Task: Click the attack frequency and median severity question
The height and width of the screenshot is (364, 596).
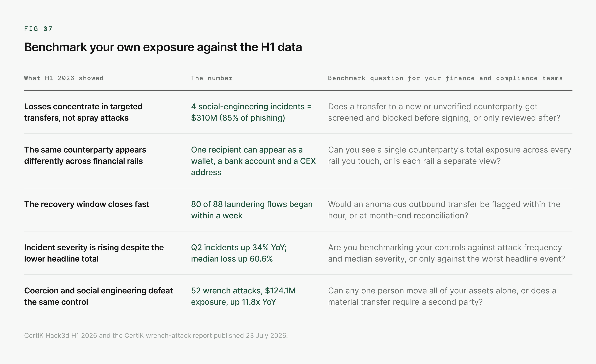Action: (447, 253)
